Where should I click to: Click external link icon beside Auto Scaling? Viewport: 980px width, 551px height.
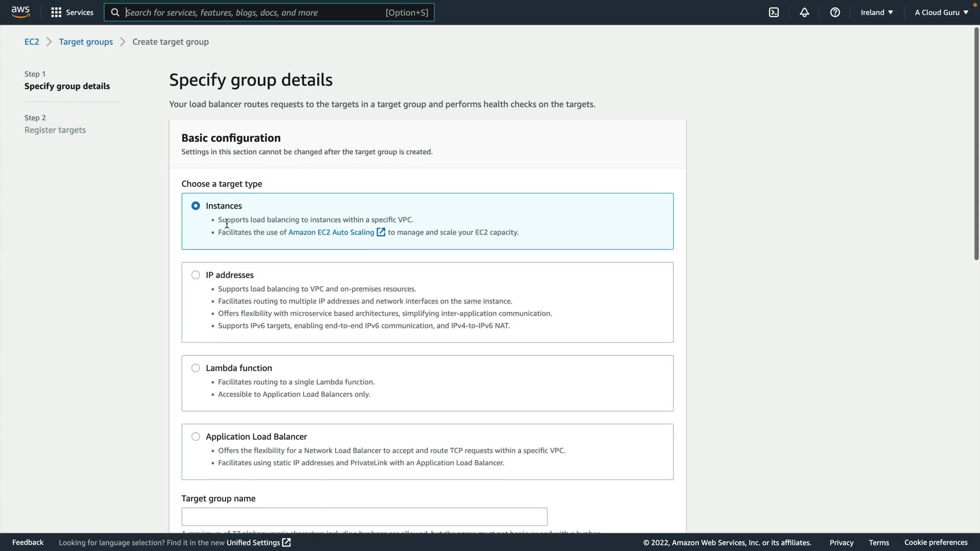(381, 232)
